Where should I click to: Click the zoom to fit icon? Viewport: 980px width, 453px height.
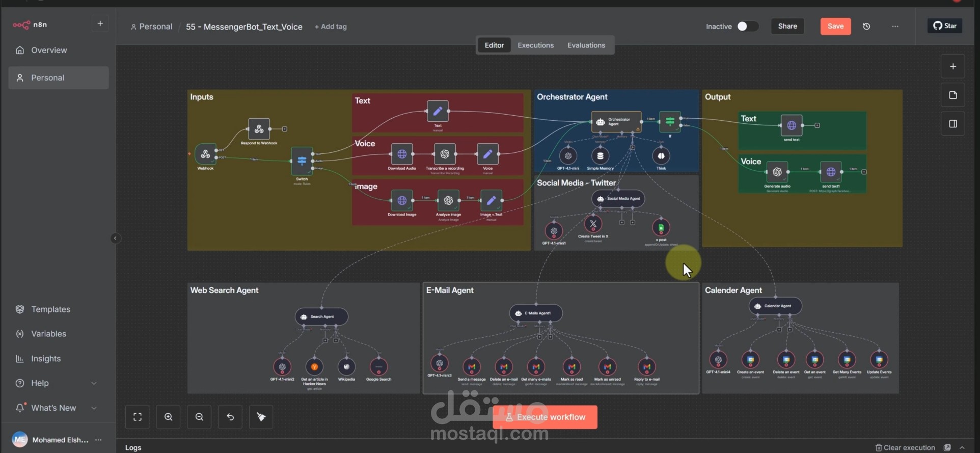(x=138, y=417)
